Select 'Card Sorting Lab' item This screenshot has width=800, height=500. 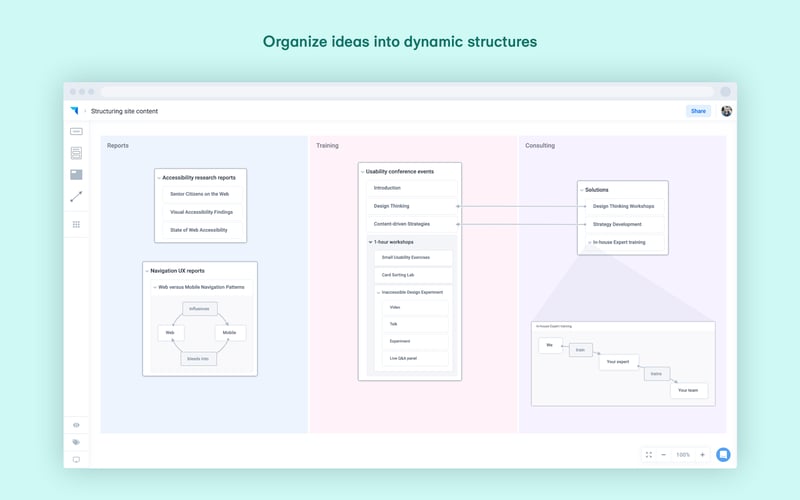point(413,275)
